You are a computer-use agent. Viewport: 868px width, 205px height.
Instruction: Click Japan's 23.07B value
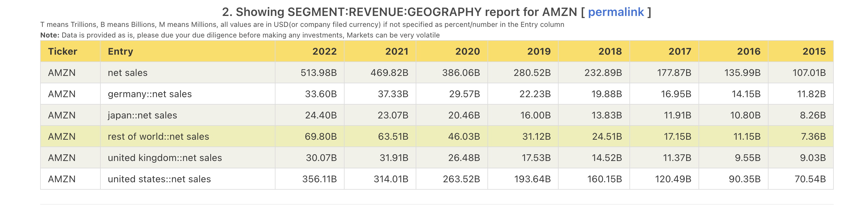coord(393,115)
